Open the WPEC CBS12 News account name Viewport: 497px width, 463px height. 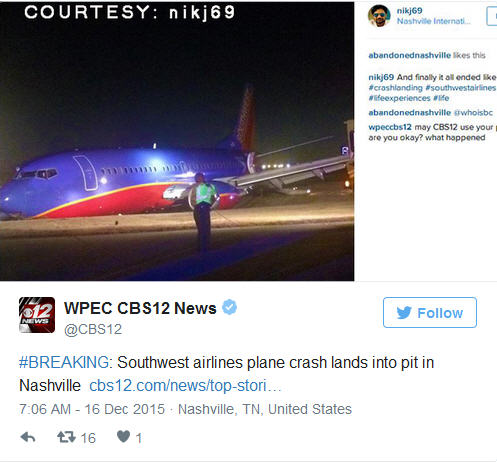pyautogui.click(x=140, y=308)
